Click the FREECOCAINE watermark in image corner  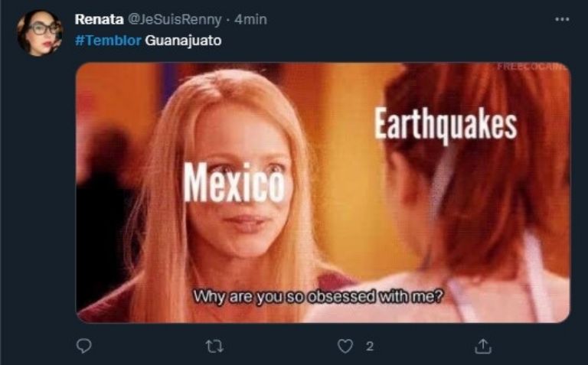click(533, 67)
